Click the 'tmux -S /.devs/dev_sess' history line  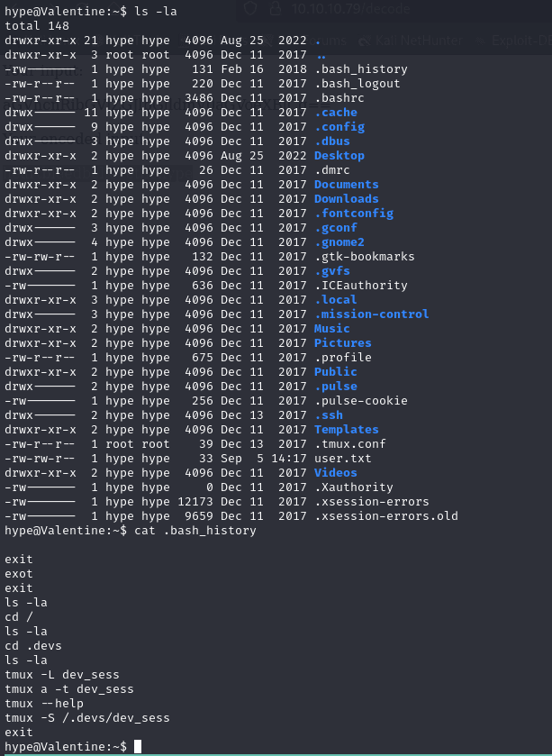87,718
